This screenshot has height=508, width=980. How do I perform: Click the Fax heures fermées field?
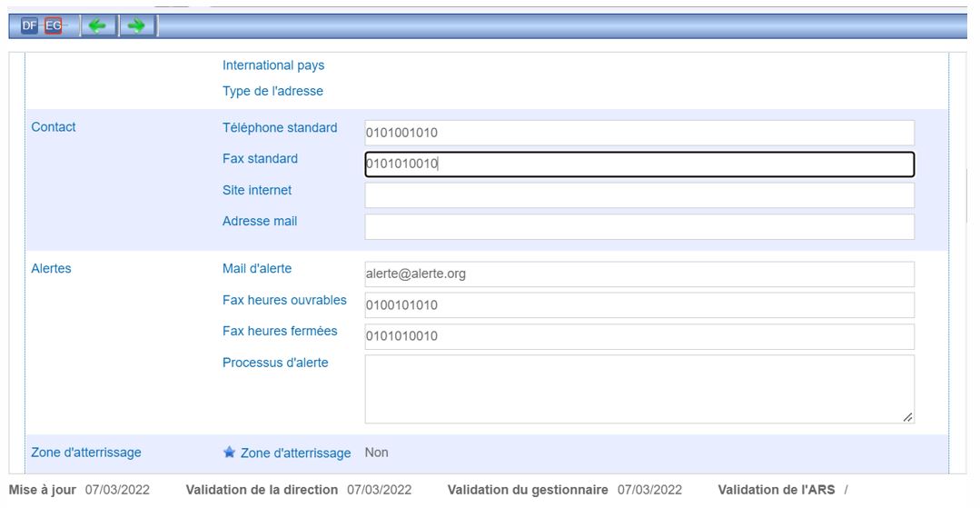click(638, 336)
